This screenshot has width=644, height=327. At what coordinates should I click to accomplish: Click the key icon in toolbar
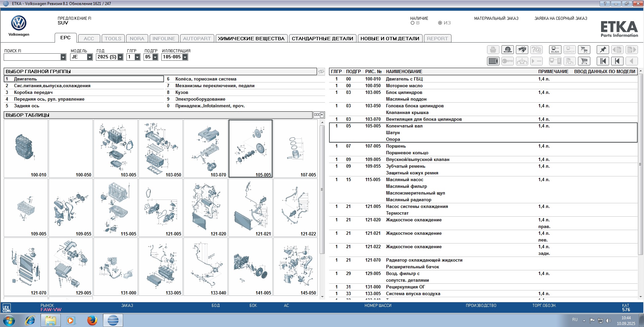click(x=507, y=61)
